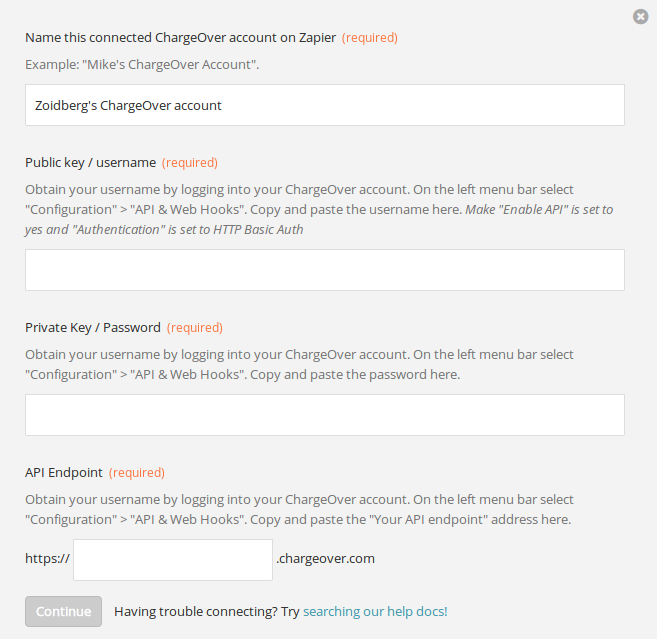The height and width of the screenshot is (639, 657).
Task: Focus the Public key / username input box
Action: [325, 270]
